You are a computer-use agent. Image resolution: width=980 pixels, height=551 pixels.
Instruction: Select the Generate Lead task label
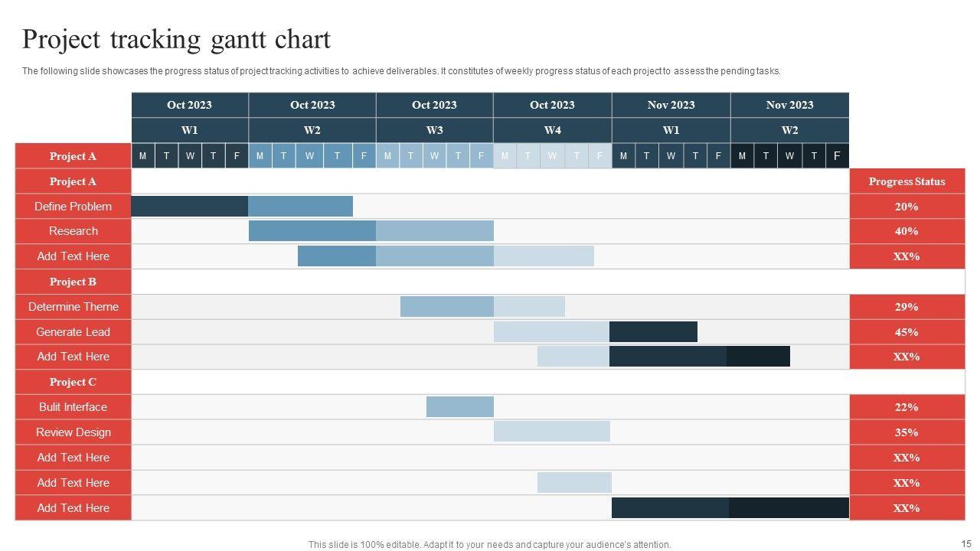[73, 332]
